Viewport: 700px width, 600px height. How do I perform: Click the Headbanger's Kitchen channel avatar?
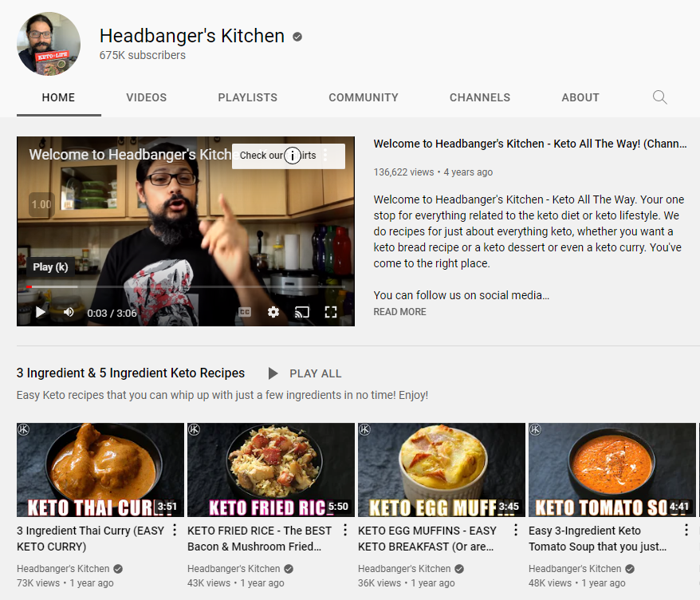click(49, 44)
